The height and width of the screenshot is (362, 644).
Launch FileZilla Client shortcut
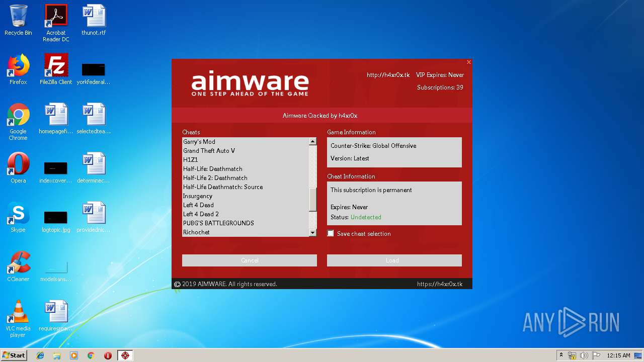(56, 69)
